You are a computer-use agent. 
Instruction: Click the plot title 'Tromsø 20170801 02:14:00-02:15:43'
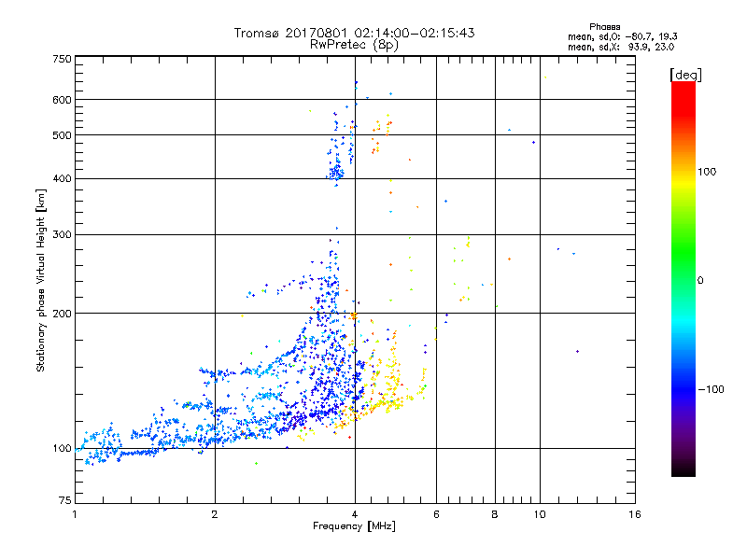point(354,33)
